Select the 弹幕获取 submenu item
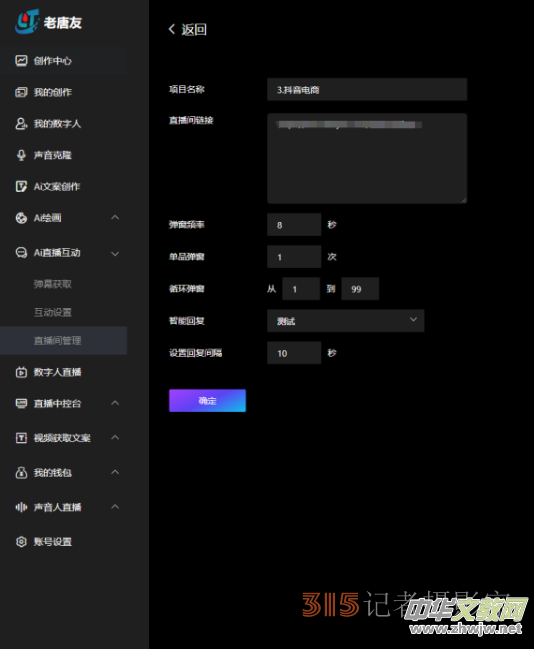This screenshot has width=534, height=649. [x=53, y=284]
